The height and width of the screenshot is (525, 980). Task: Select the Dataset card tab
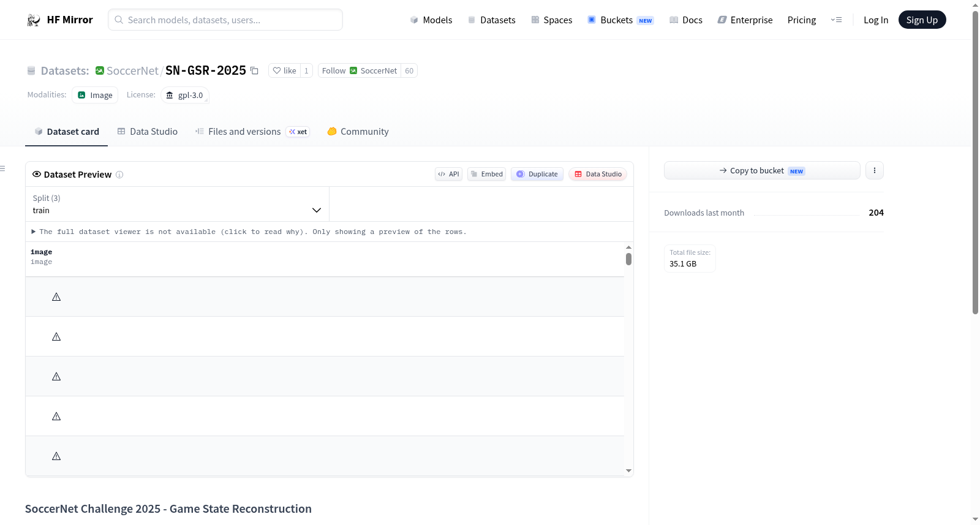66,132
